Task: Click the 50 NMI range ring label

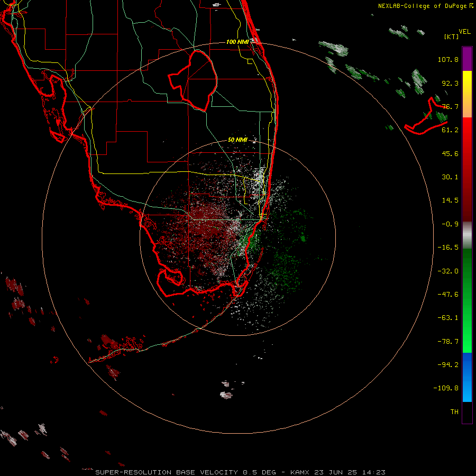Action: tap(237, 140)
